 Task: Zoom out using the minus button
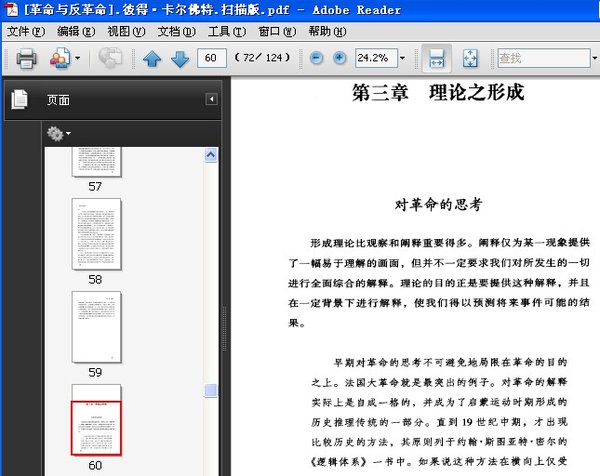coord(317,59)
